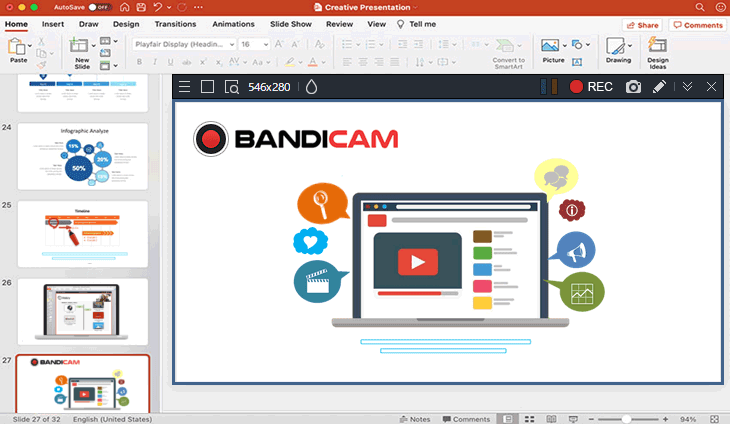This screenshot has height=424, width=730.
Task: Undo last action
Action: click(x=158, y=7)
